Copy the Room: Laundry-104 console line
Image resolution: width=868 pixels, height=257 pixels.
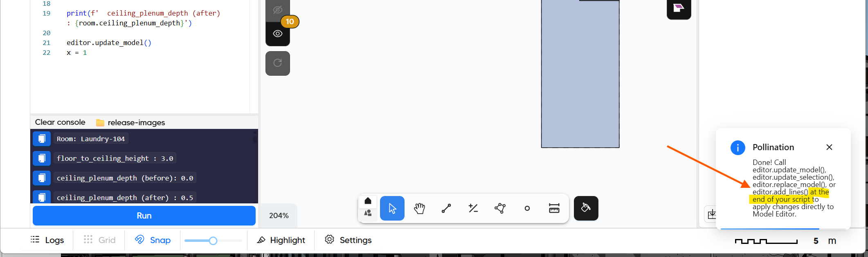pos(42,139)
